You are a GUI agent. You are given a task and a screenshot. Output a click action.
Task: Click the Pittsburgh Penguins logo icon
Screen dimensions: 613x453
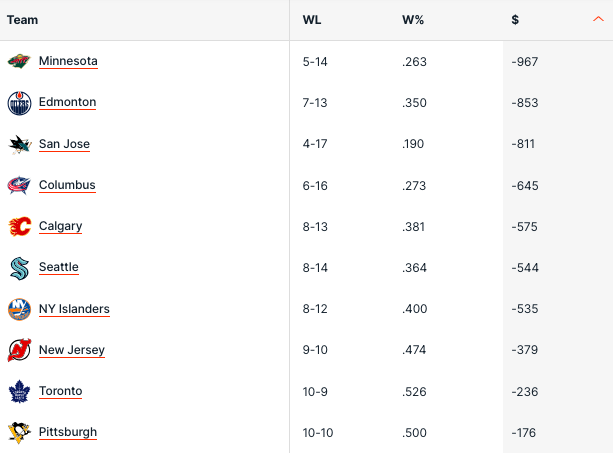coord(19,432)
